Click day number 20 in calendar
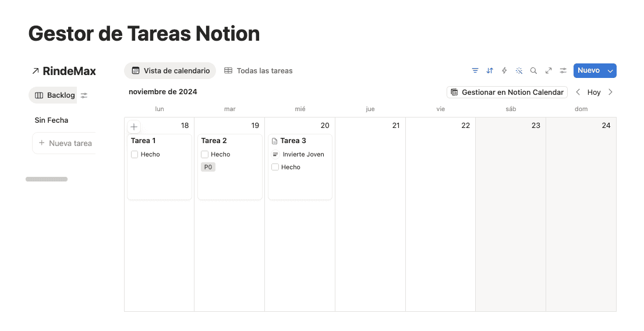The image size is (644, 331). point(325,126)
